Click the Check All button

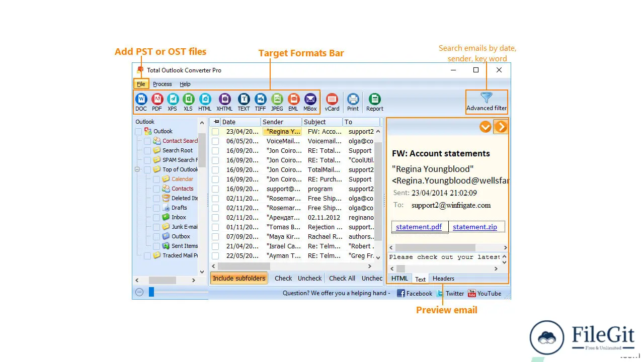pyautogui.click(x=342, y=278)
